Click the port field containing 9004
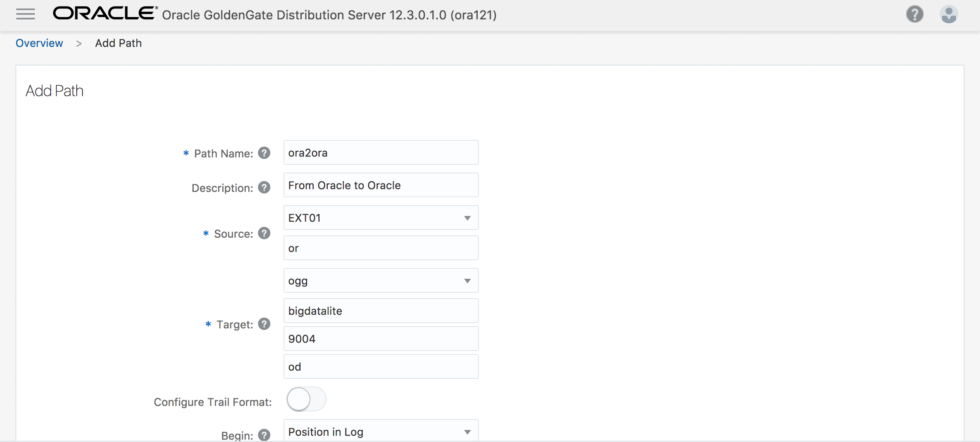 point(380,338)
